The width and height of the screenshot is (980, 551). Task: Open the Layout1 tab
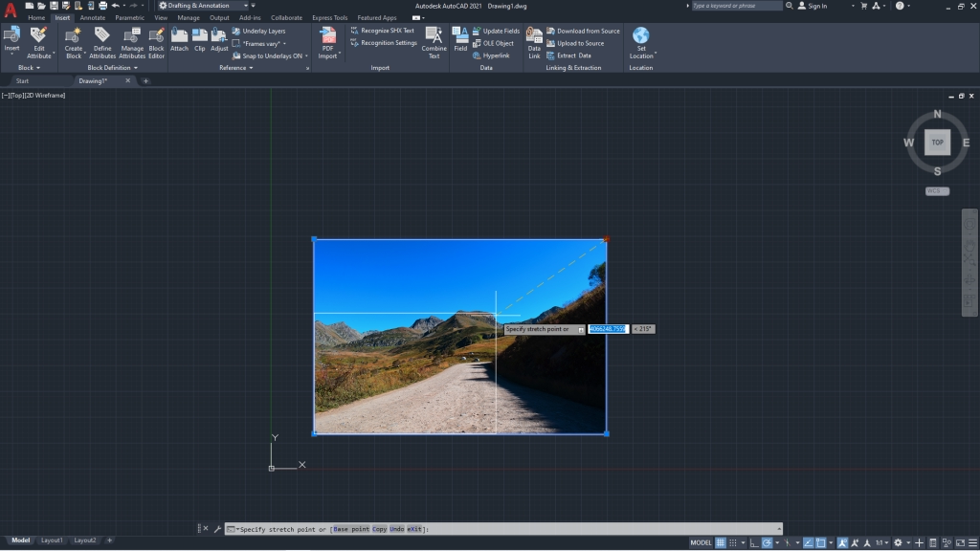point(49,540)
